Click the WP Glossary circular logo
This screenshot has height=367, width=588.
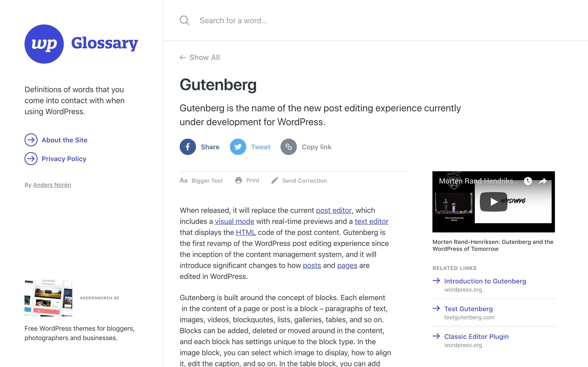pos(44,44)
